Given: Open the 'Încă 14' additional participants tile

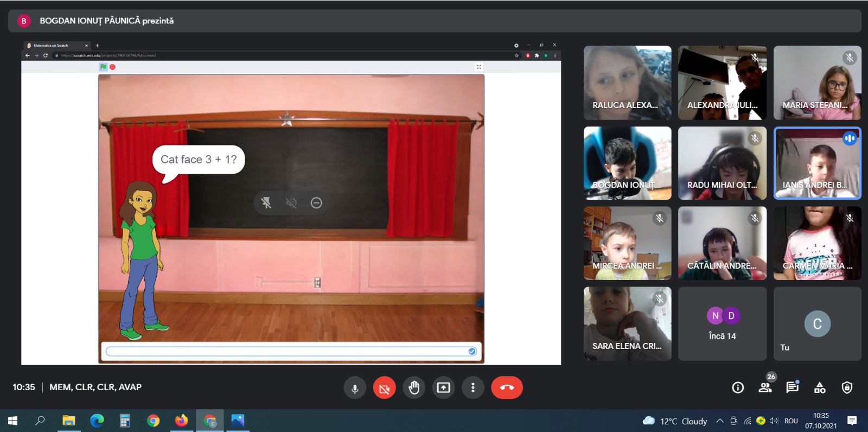Looking at the screenshot, I should coord(722,324).
